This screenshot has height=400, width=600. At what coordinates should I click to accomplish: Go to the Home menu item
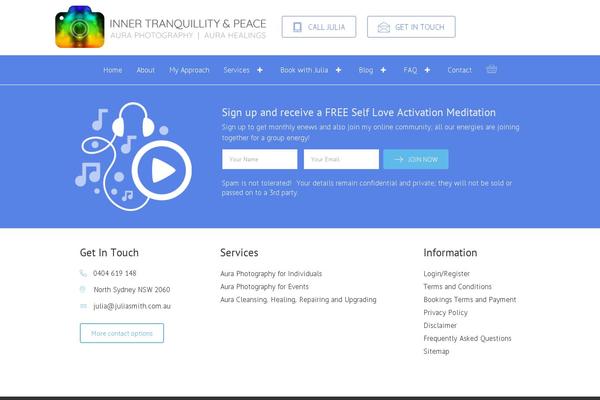pyautogui.click(x=112, y=70)
